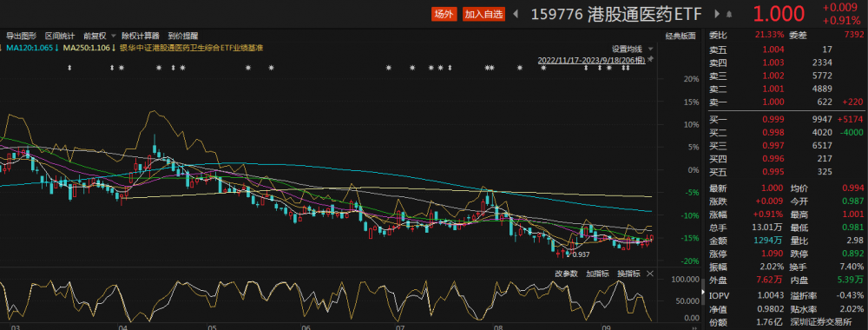Select 导出图形 in the chart toolbar
Image resolution: width=868 pixels, height=330 pixels.
point(21,36)
